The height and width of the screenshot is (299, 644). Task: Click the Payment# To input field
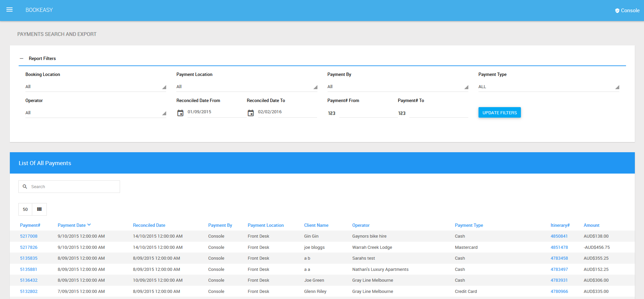pos(439,113)
